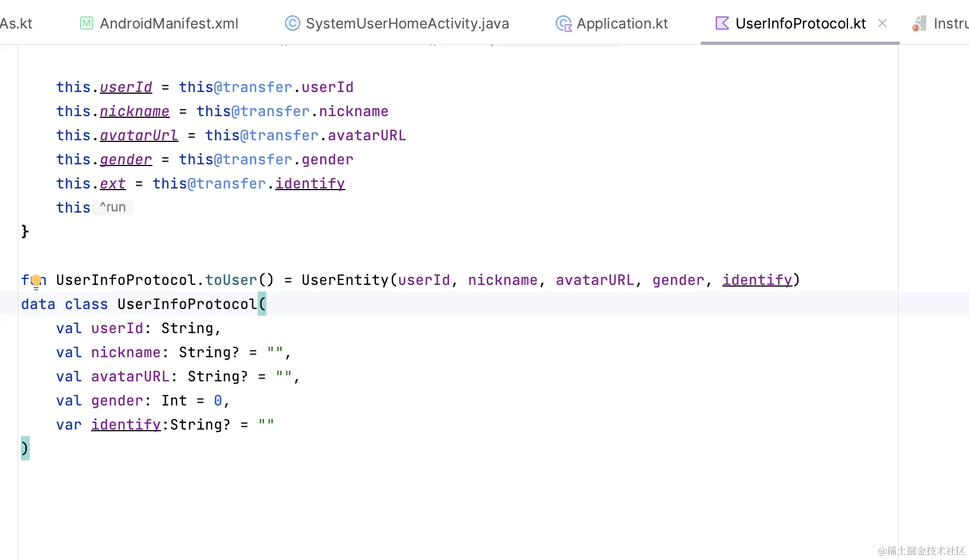Screen dimensions: 969x560
Task: Open the SystemUserHomeActivity.java tab
Action: [x=397, y=23]
